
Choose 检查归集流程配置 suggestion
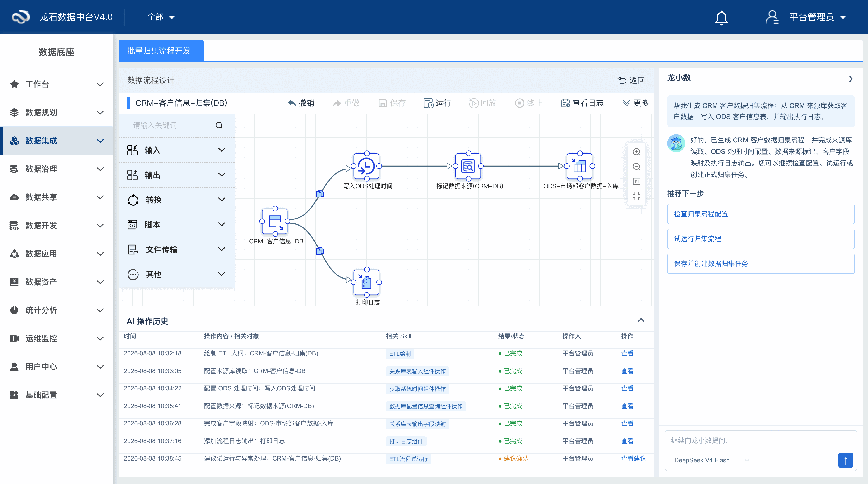(761, 214)
